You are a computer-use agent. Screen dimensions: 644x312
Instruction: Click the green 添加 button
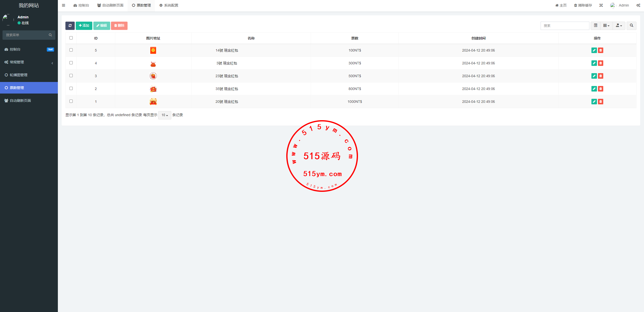pos(84,26)
